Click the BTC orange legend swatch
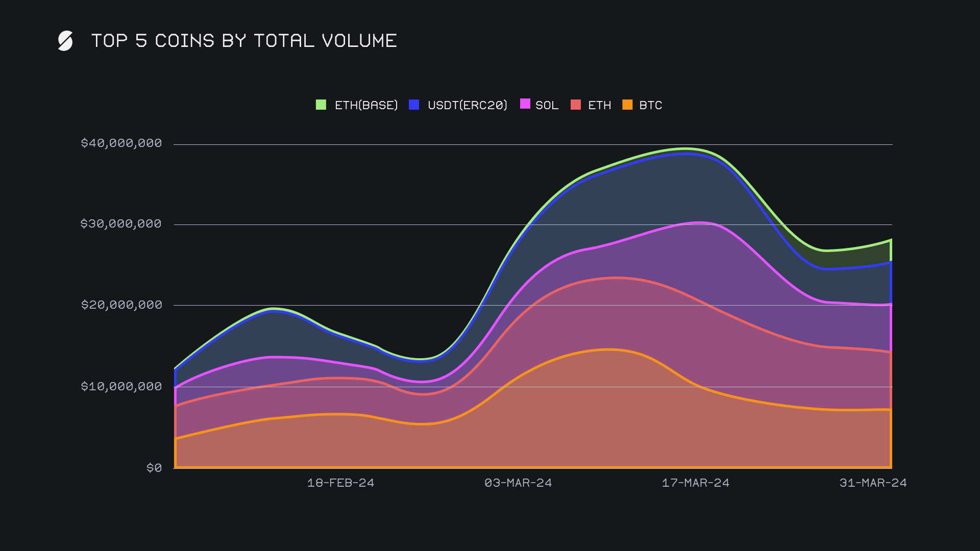 coord(627,105)
